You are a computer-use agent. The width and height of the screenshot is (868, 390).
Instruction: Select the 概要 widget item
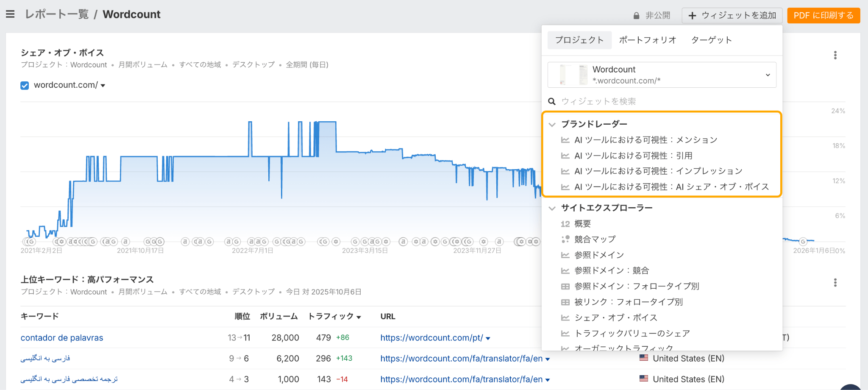click(x=582, y=224)
